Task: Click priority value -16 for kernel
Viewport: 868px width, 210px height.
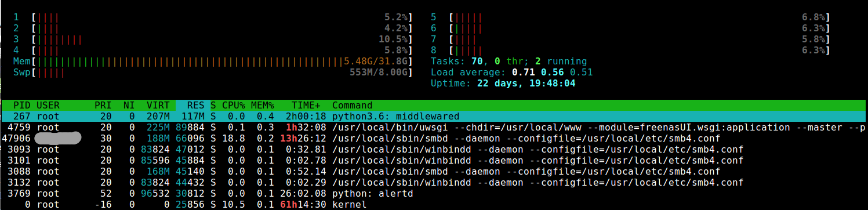Action: [103, 204]
